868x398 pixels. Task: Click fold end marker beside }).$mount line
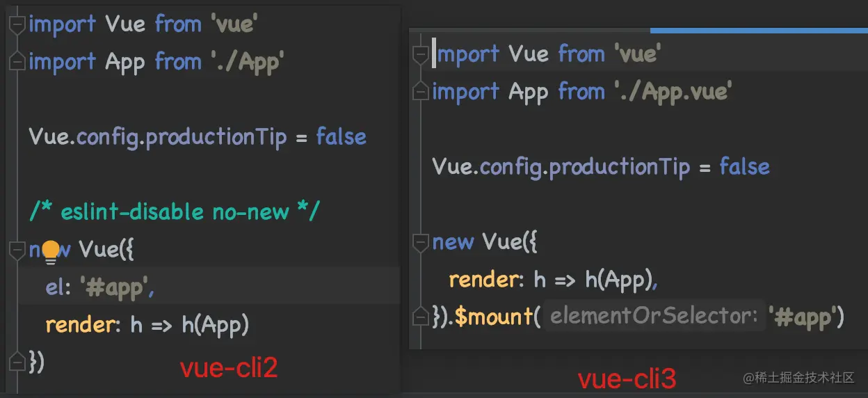tap(420, 317)
